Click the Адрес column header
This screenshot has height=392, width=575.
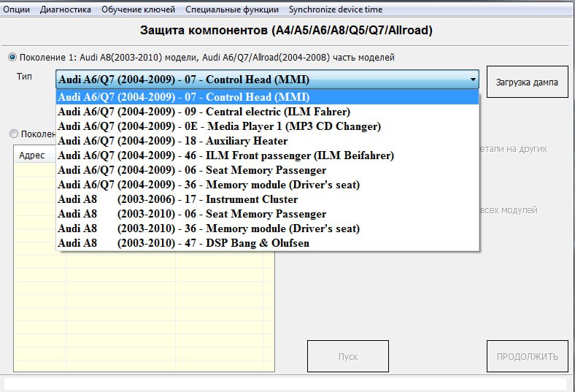(35, 155)
